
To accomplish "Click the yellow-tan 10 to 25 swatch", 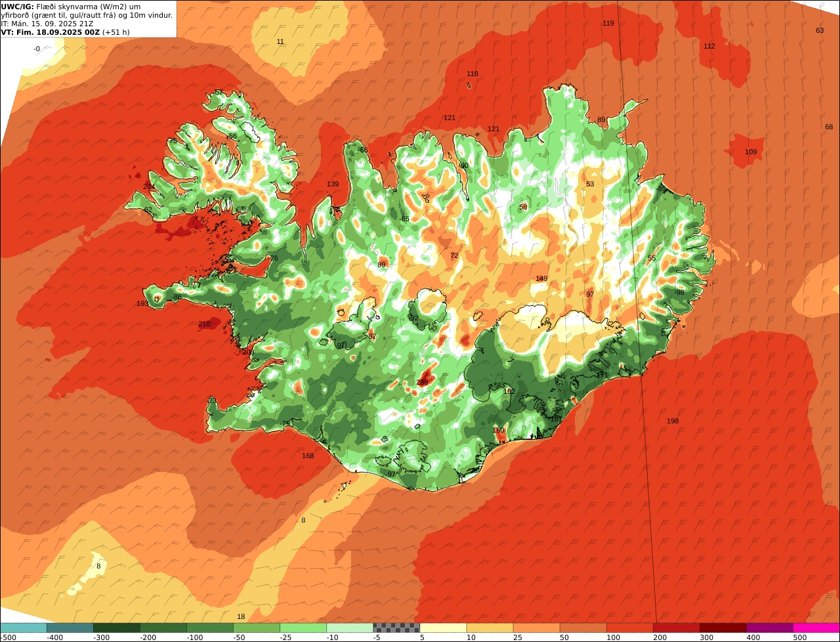I will [x=490, y=628].
